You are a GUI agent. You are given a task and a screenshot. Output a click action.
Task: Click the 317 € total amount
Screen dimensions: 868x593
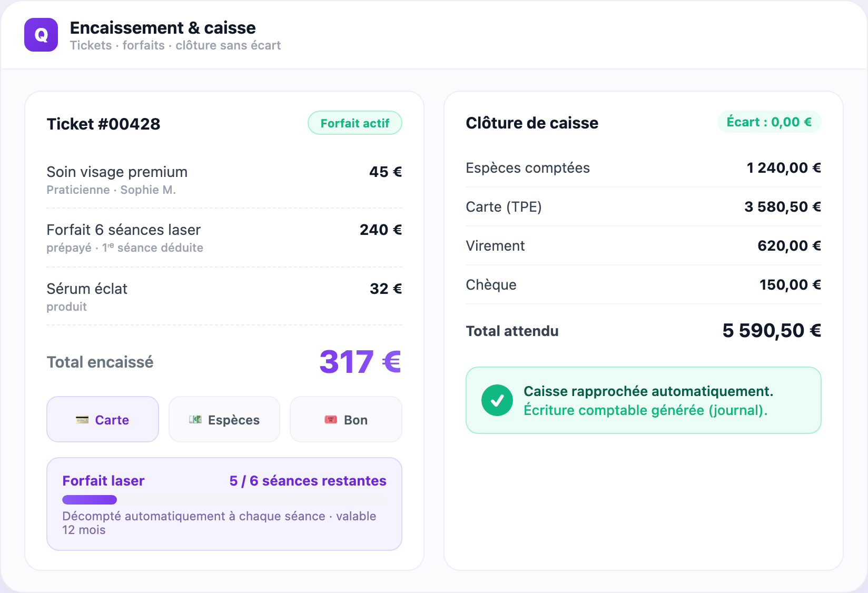coord(360,362)
